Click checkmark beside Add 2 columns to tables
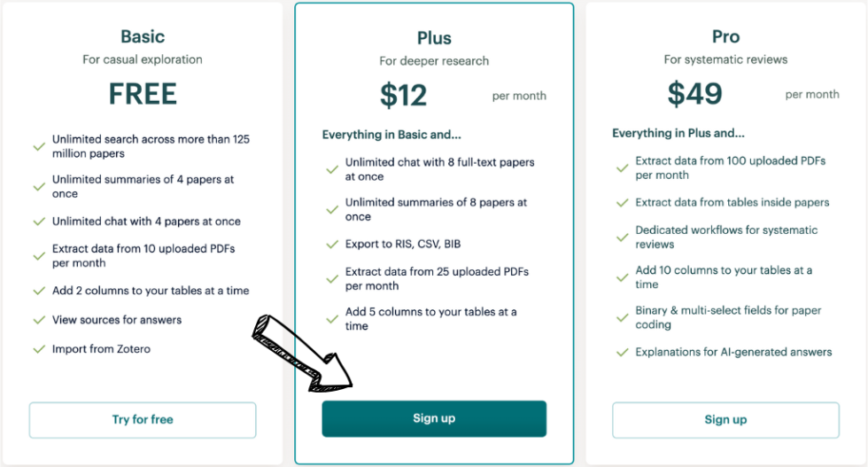The width and height of the screenshot is (868, 467). point(39,291)
